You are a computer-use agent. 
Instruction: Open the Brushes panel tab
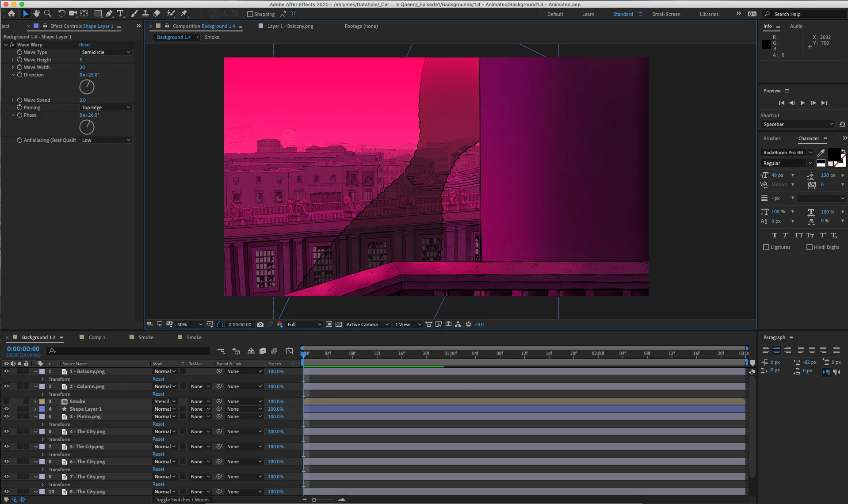pos(772,138)
